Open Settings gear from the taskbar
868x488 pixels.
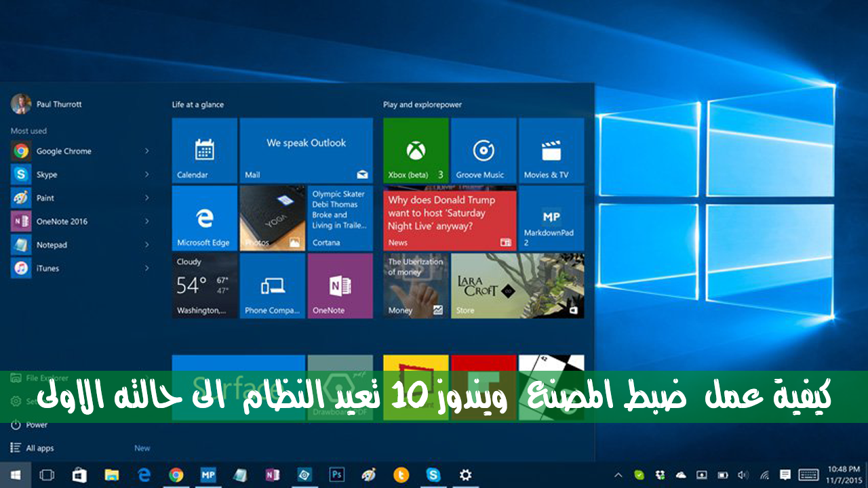465,475
